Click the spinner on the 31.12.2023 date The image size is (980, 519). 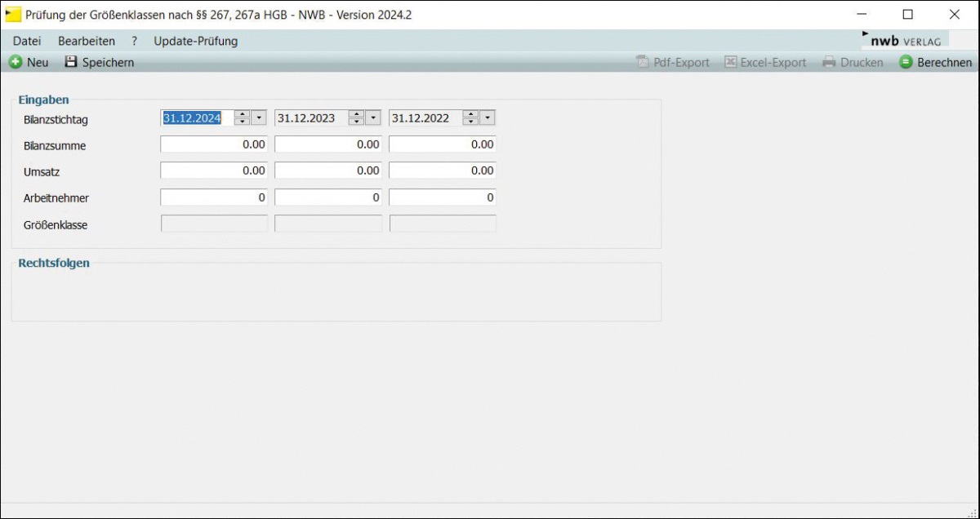pos(356,118)
